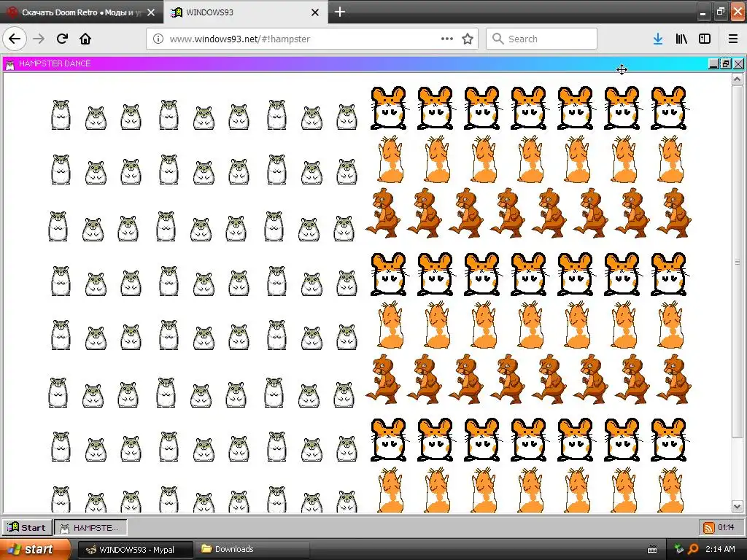This screenshot has height=560, width=747.
Task: Show site information icon in address bar
Action: pos(158,39)
